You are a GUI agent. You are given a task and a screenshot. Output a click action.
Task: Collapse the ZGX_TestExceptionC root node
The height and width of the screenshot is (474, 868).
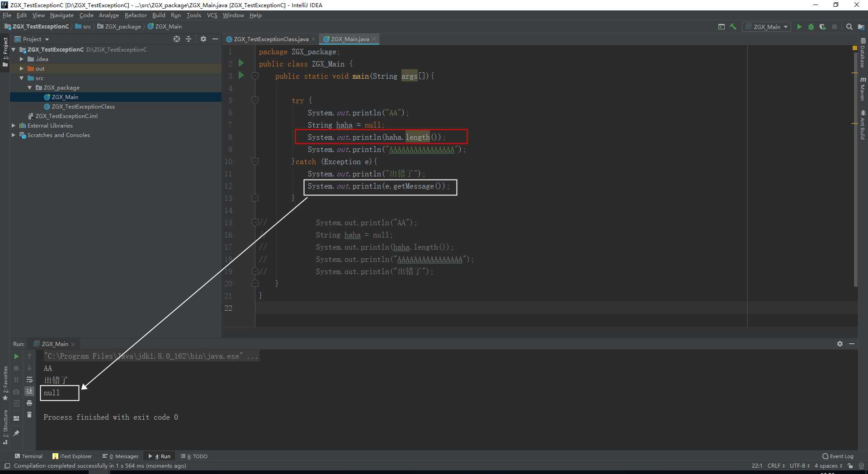click(x=14, y=50)
